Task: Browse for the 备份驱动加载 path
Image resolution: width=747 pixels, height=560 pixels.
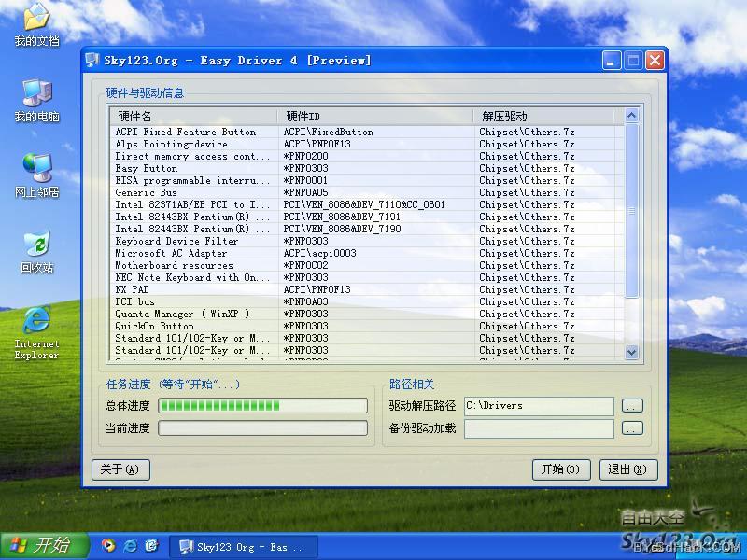Action: pyautogui.click(x=632, y=428)
